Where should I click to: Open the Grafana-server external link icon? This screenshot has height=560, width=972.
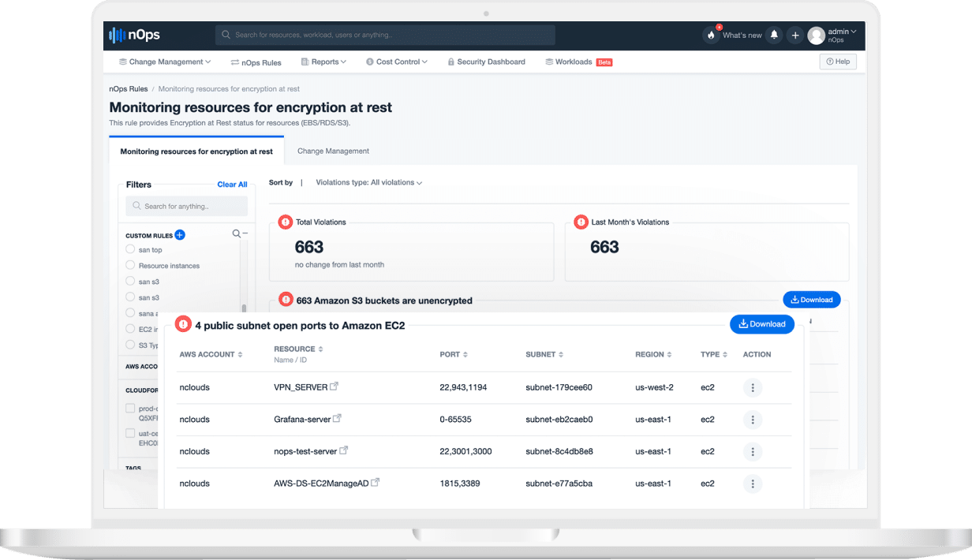(x=338, y=418)
